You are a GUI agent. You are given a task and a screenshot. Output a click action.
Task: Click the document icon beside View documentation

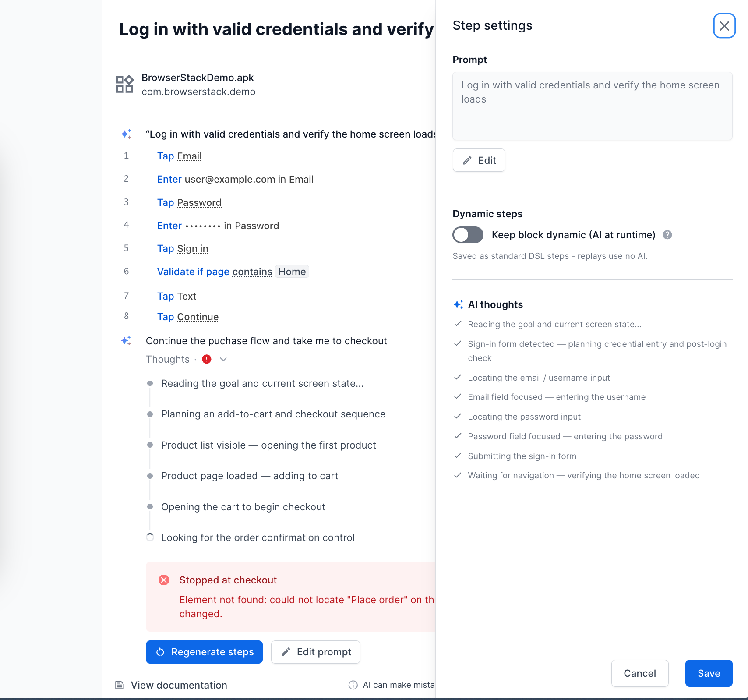(x=119, y=685)
